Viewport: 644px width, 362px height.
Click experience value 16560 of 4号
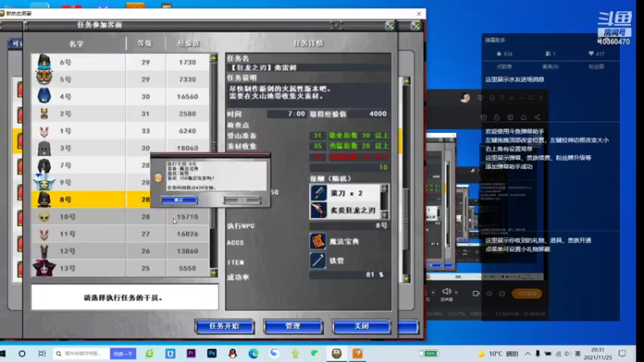click(188, 97)
